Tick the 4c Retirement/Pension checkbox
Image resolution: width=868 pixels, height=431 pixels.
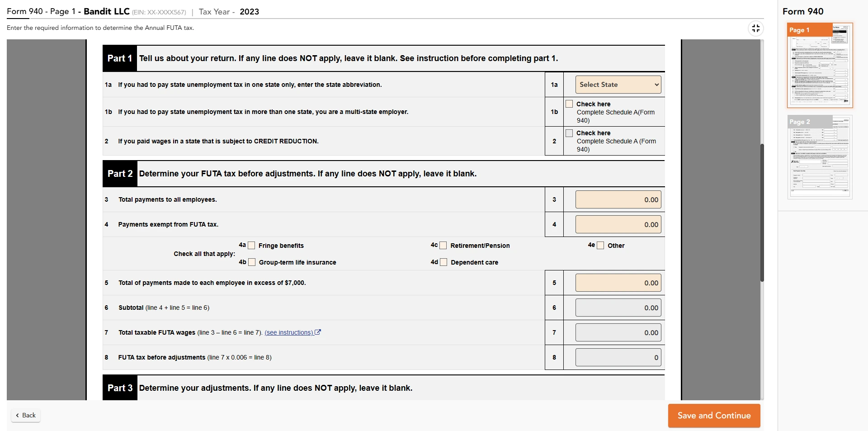coord(443,246)
